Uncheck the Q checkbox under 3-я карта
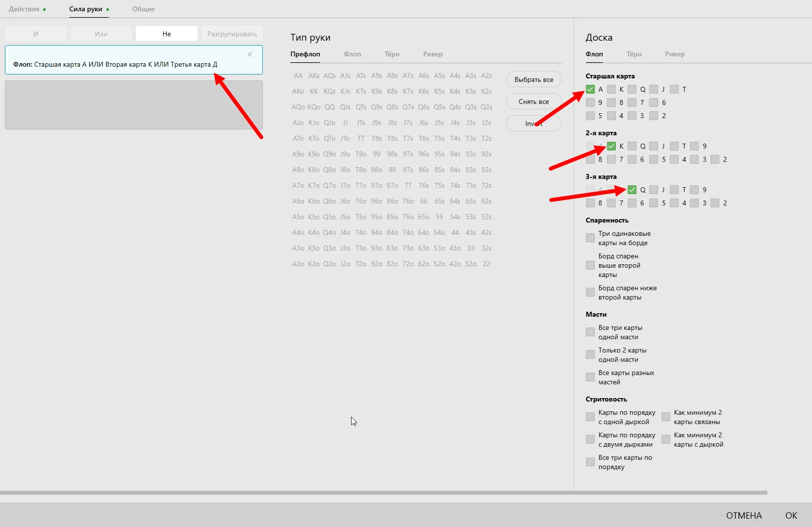Image resolution: width=812 pixels, height=527 pixels. point(632,190)
